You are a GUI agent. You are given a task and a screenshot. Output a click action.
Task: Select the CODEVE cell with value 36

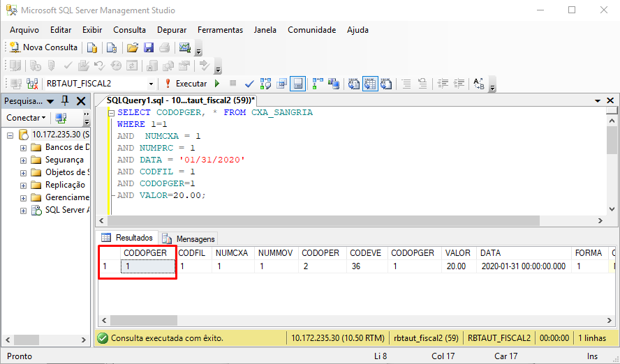tap(366, 266)
